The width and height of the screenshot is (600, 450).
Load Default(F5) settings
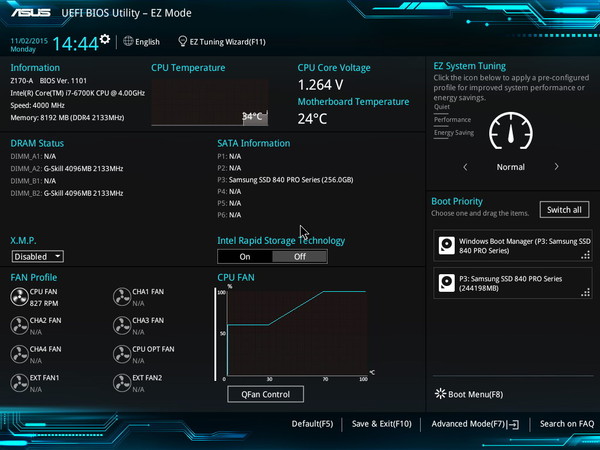click(x=312, y=424)
